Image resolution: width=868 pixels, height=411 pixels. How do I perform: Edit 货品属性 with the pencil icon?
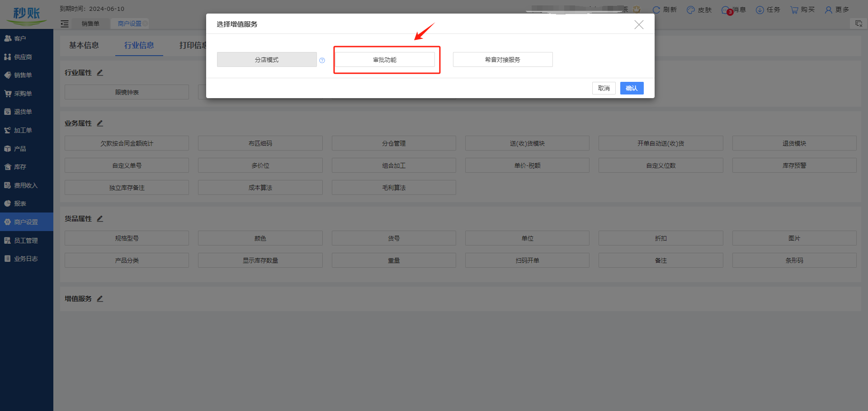100,218
